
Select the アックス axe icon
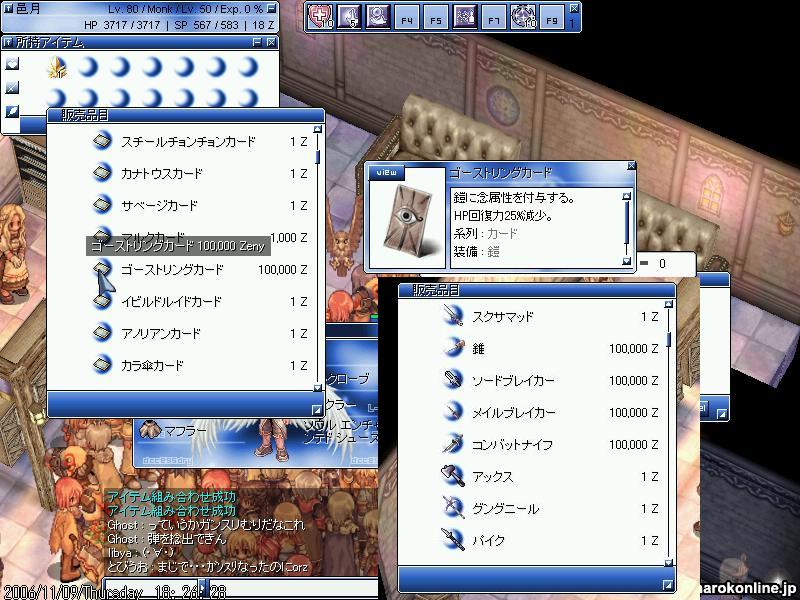(453, 476)
